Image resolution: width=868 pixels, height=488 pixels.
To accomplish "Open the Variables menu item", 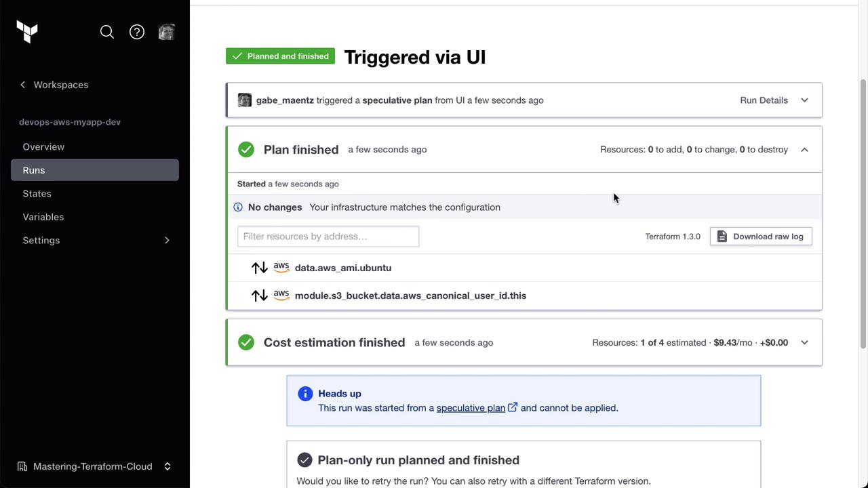I will (x=43, y=217).
